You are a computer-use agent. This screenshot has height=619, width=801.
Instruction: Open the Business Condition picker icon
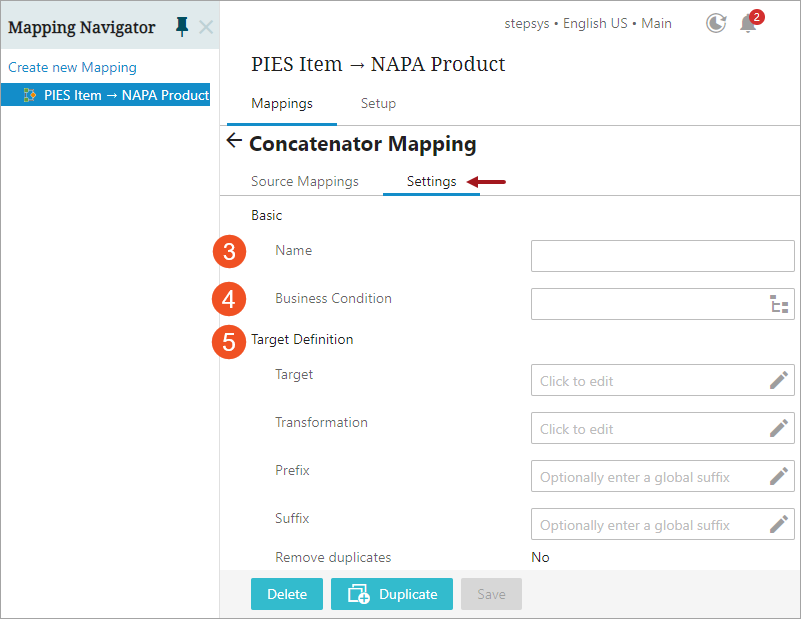(x=779, y=305)
